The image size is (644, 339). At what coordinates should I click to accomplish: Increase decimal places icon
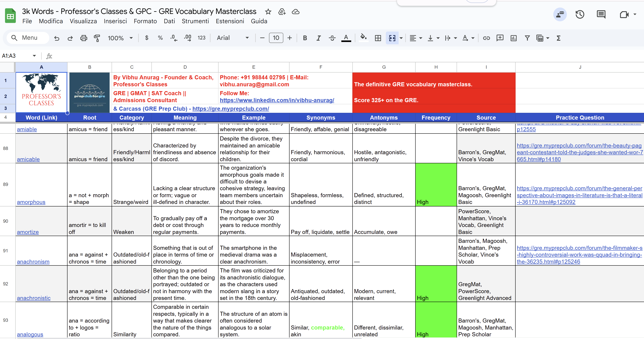(188, 38)
